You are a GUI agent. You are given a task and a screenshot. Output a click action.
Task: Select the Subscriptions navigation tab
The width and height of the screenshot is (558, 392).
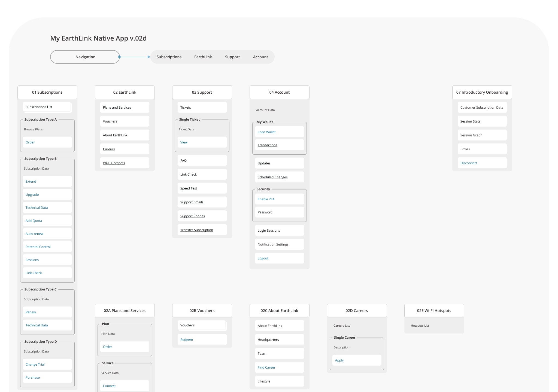click(169, 57)
